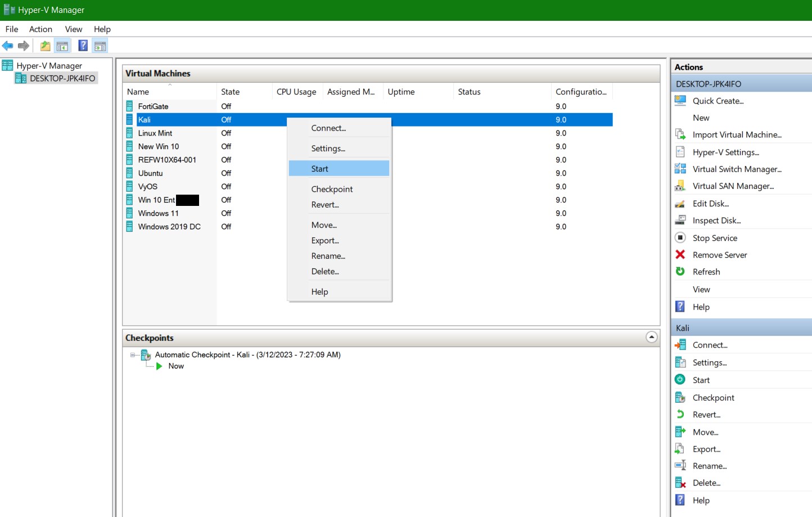Sort by the Uptime column header
The image size is (812, 517).
point(418,92)
